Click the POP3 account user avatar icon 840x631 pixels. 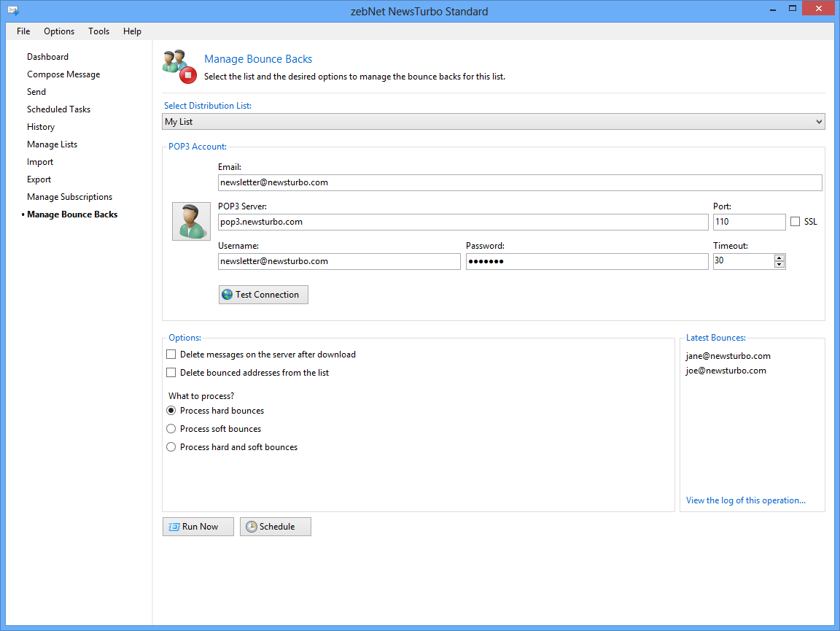pyautogui.click(x=191, y=221)
